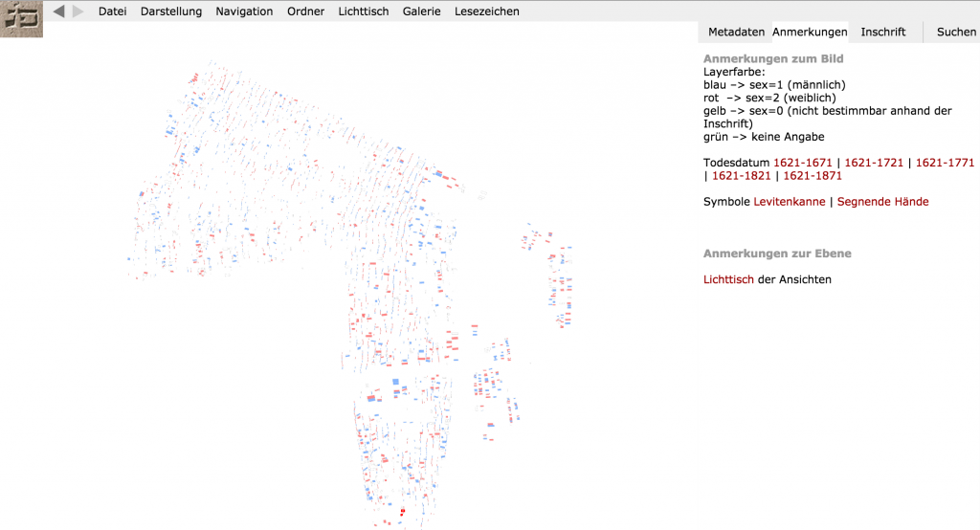Open the Lesezeichen menu
Viewport: 980px width, 530px height.
[487, 11]
